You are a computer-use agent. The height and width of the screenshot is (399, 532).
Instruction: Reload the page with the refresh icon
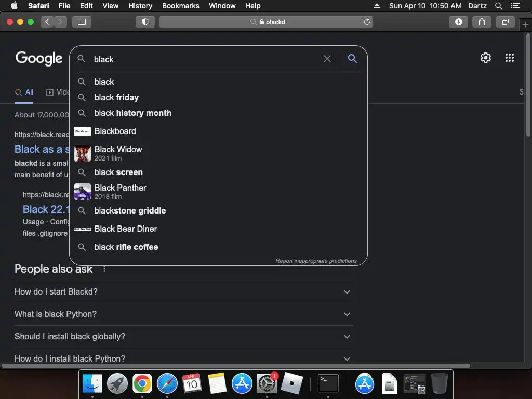[x=367, y=22]
